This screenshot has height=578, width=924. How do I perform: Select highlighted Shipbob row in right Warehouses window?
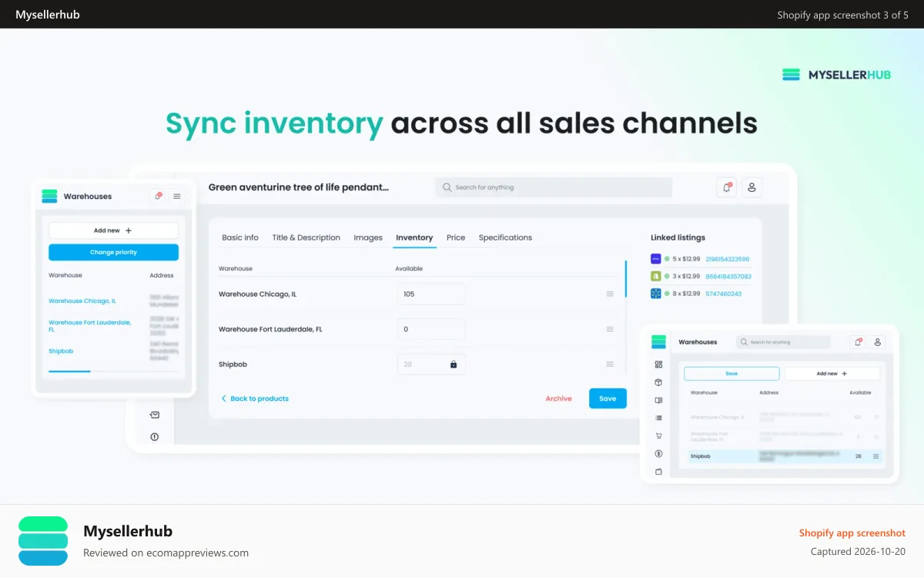coord(784,456)
